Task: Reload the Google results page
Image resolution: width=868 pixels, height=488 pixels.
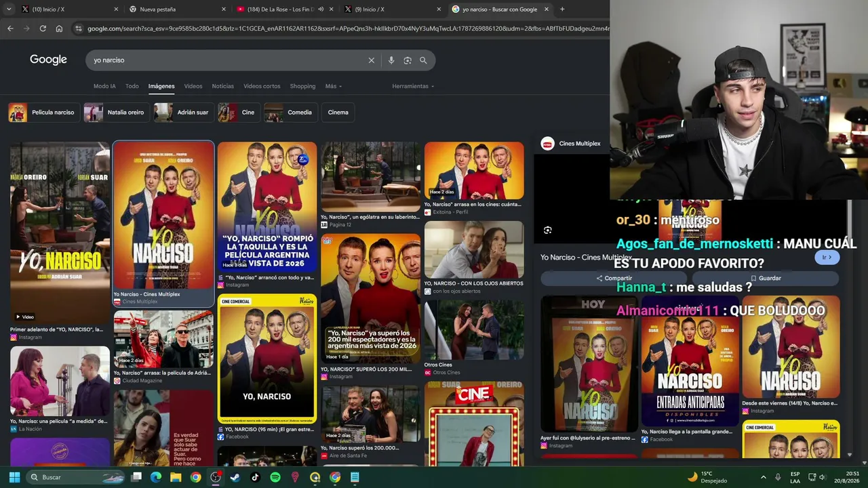Action: pos(43,28)
